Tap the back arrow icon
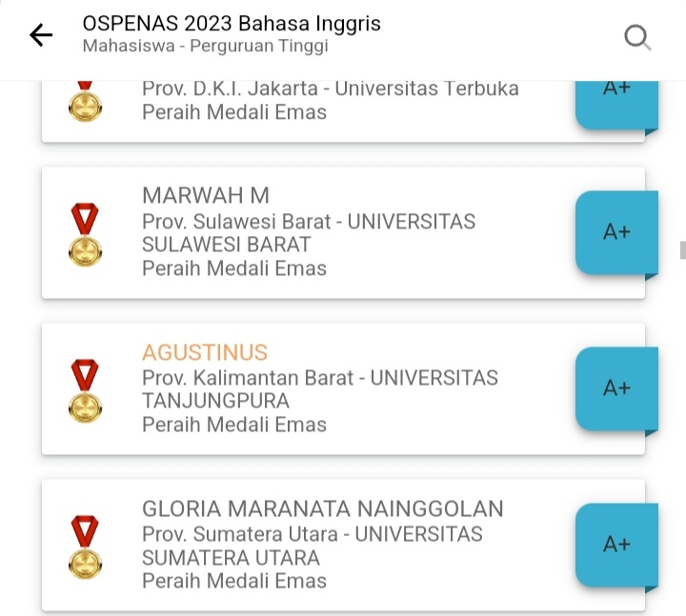 click(x=41, y=36)
